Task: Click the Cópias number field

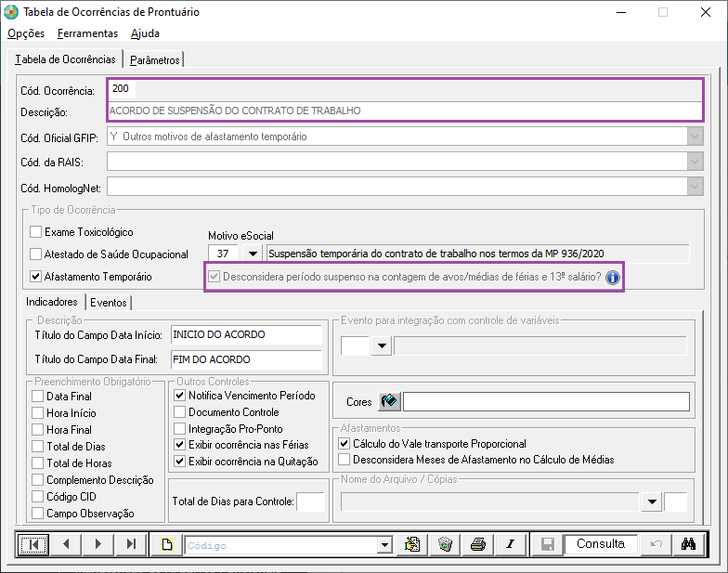Action: coord(675,501)
